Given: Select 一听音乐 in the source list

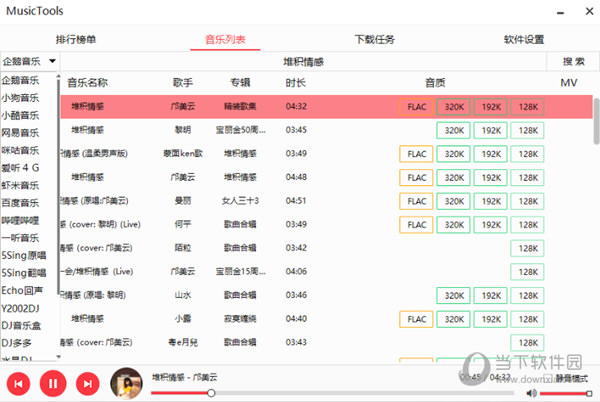Looking at the screenshot, I should pos(20,238).
